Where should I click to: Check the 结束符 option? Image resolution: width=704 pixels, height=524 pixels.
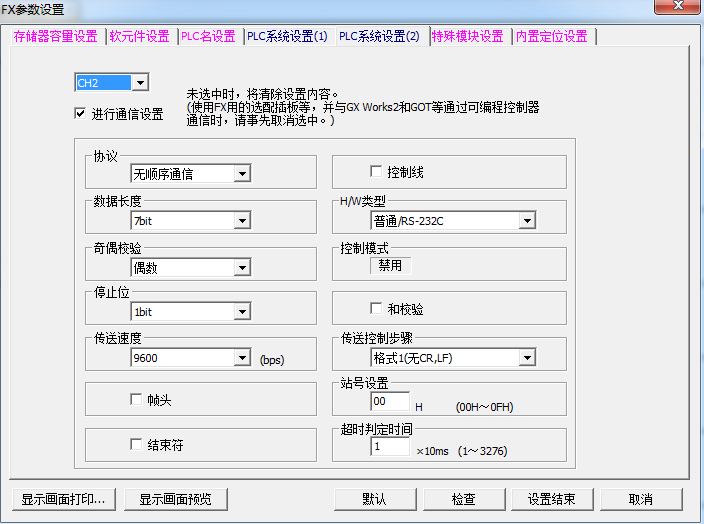[x=137, y=445]
